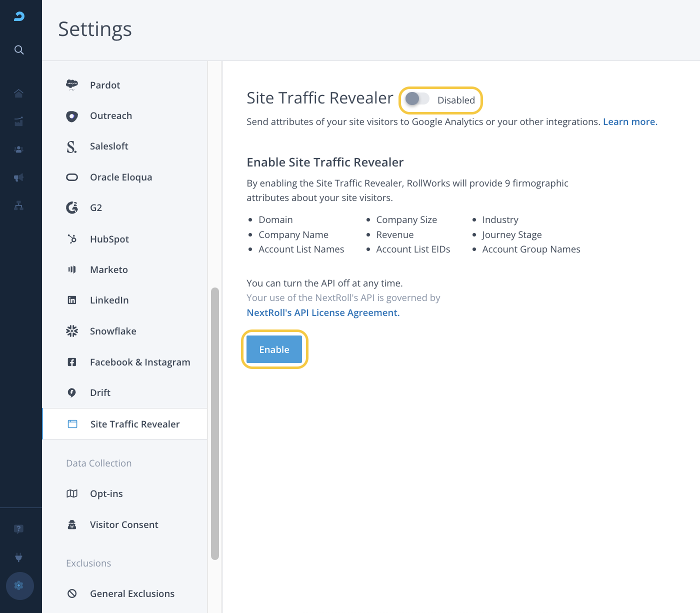Open the audience people icon
This screenshot has height=613, width=700.
[x=19, y=149]
